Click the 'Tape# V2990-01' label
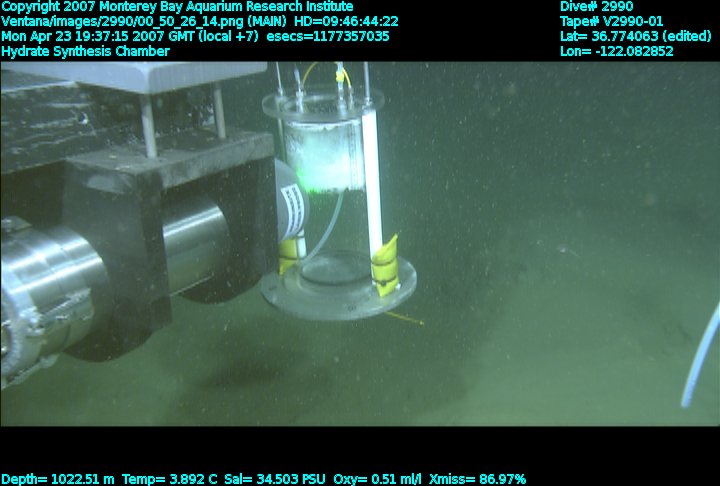The width and height of the screenshot is (720, 486). point(612,22)
